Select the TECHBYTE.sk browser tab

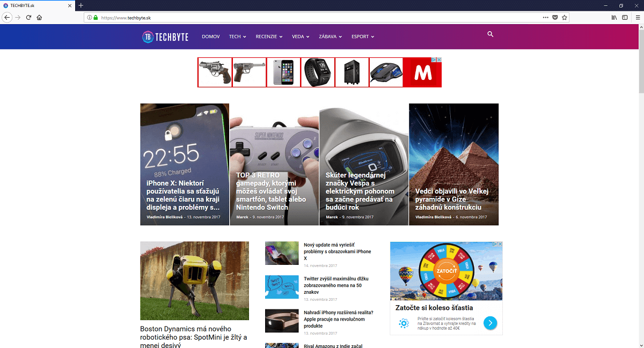[x=38, y=5]
